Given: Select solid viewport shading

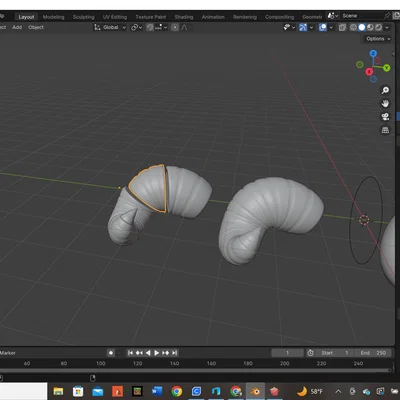Looking at the screenshot, I should pos(362,27).
